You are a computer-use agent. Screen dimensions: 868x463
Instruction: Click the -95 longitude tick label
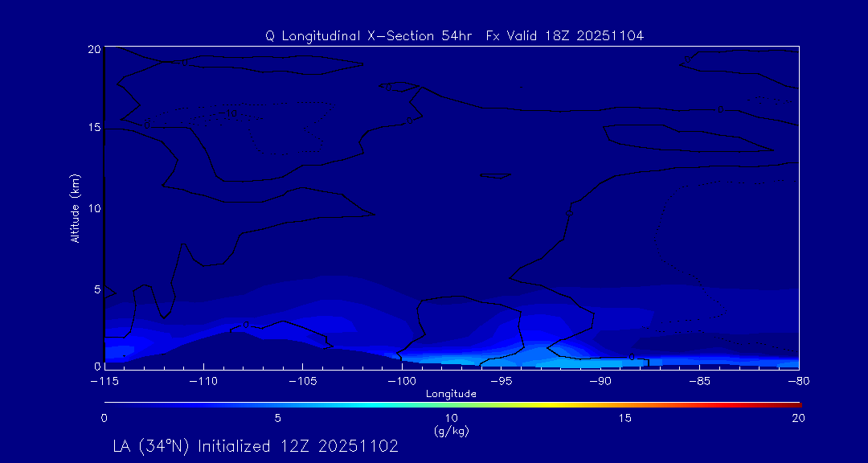tap(501, 382)
